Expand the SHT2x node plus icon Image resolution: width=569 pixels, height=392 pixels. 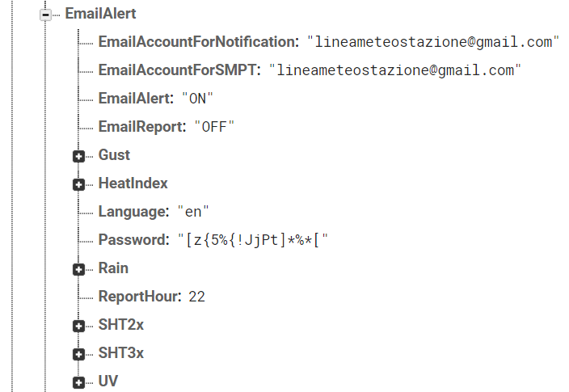pyautogui.click(x=78, y=327)
